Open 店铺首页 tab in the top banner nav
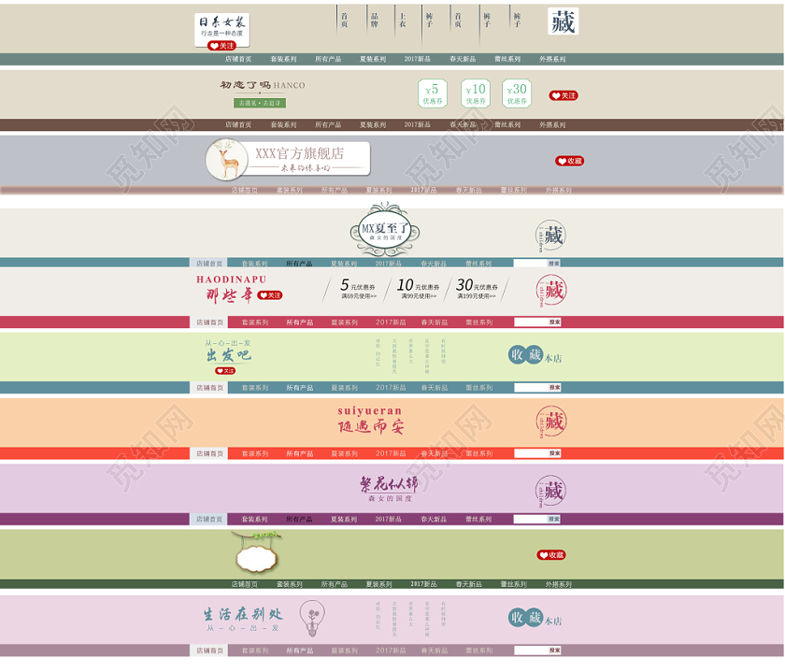The image size is (785, 672). pos(237,59)
